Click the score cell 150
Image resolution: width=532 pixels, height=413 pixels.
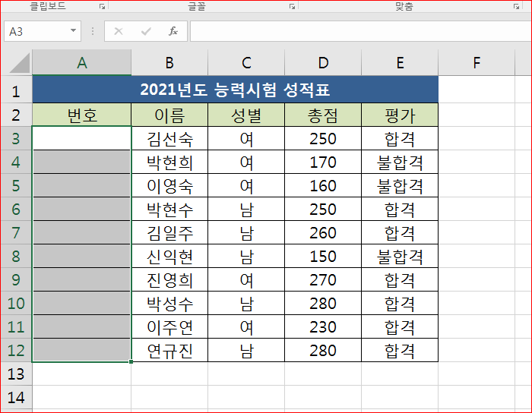(x=323, y=256)
